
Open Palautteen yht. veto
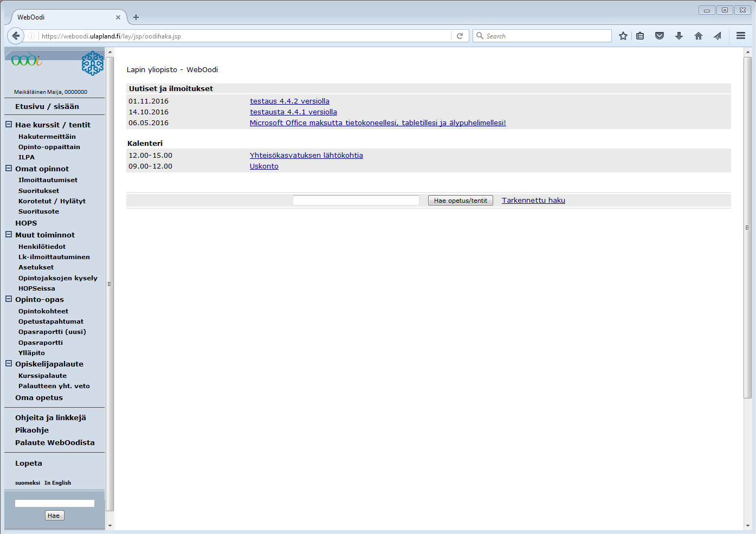pos(54,386)
